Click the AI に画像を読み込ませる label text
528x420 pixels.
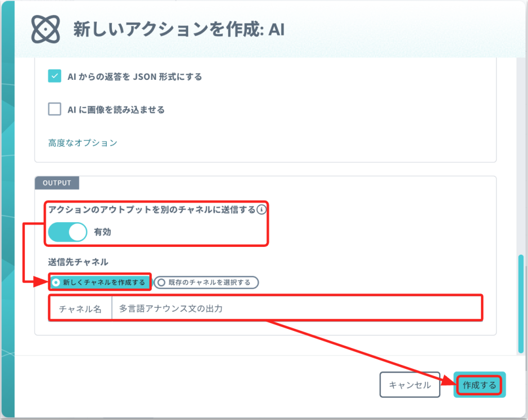(116, 109)
